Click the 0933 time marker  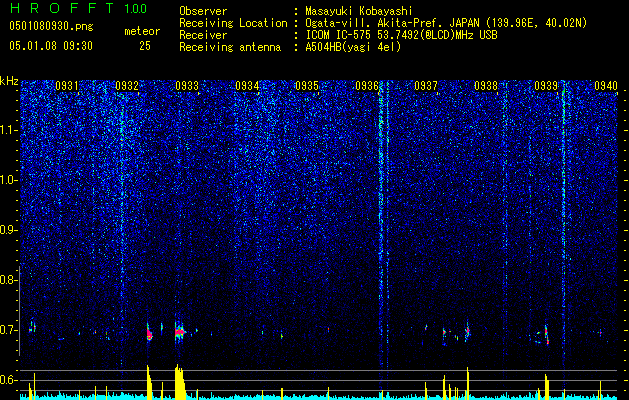187,86
